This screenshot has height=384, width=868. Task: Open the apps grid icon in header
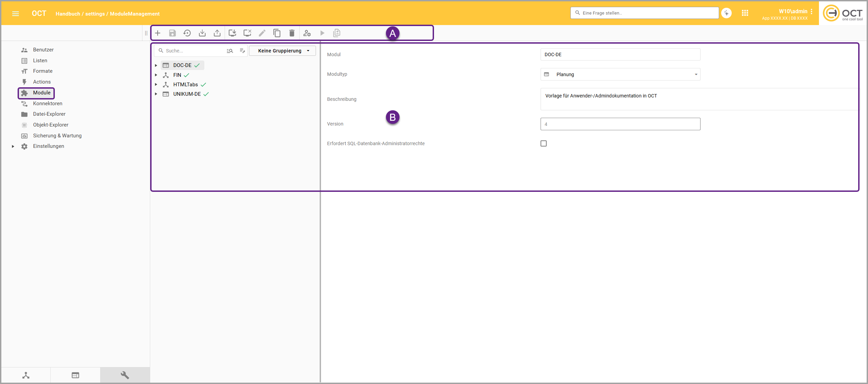(x=745, y=13)
